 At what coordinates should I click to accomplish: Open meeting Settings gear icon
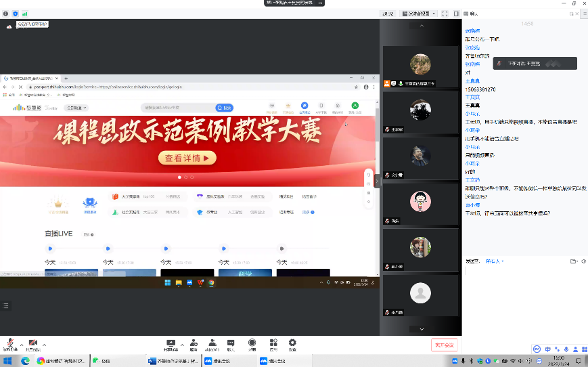point(292,345)
